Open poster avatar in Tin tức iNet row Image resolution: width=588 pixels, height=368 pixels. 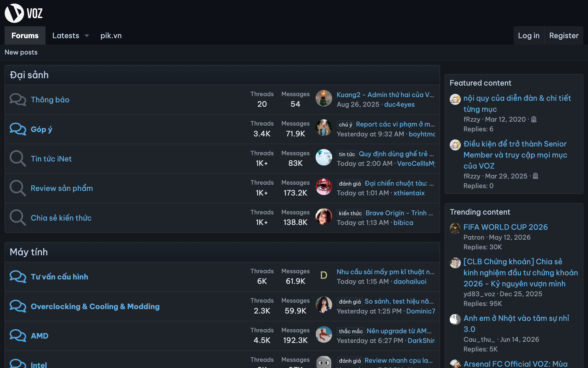point(324,158)
